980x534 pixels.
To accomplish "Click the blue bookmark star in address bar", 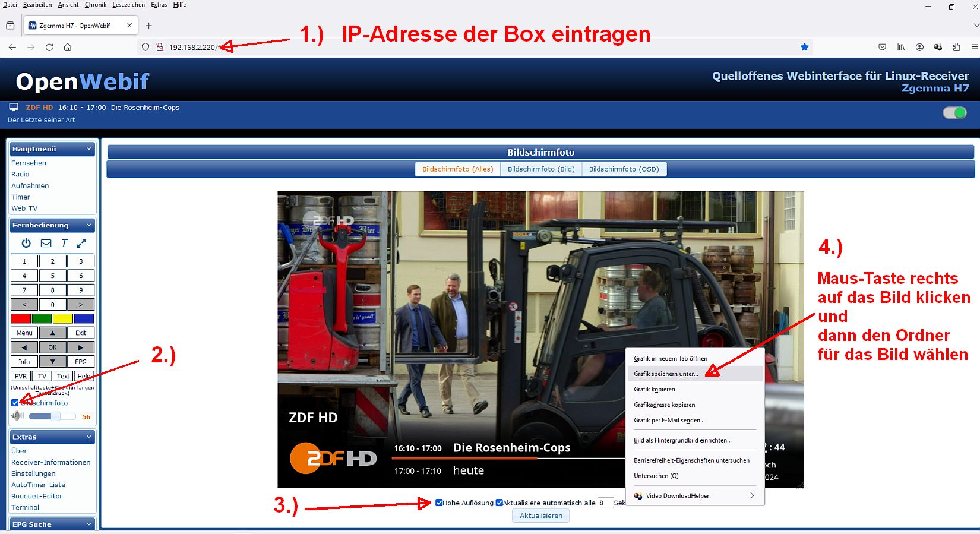I will point(804,47).
